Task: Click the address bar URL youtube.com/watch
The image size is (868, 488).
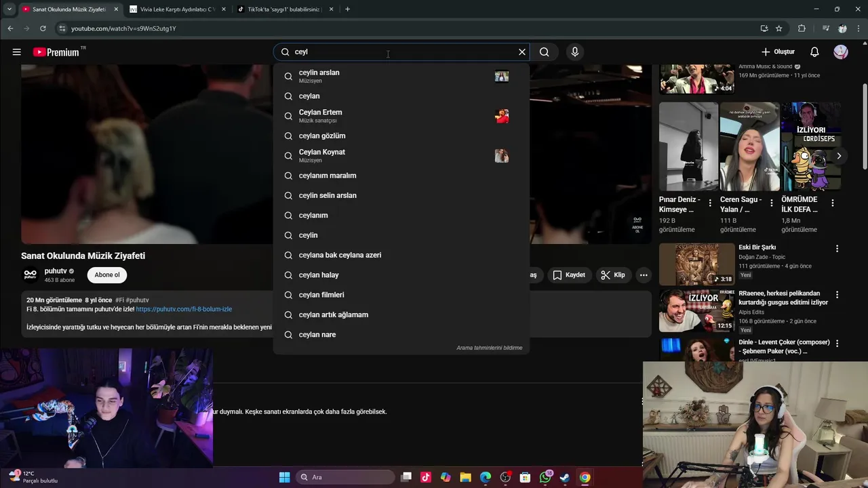Action: point(123,28)
